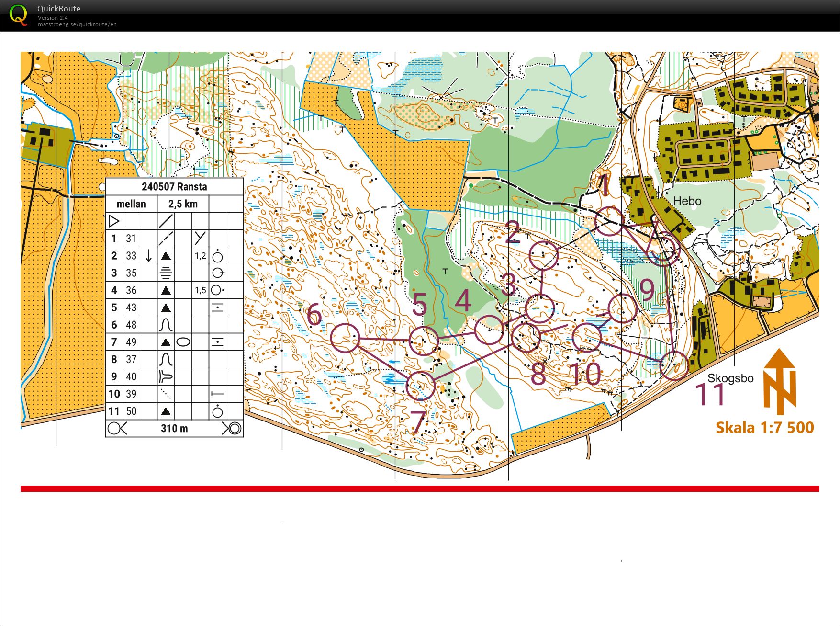Click the '1,2' height value in row 2

[200, 256]
